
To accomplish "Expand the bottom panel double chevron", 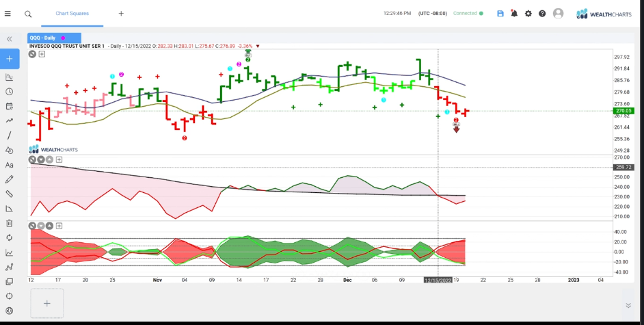I will click(x=628, y=305).
